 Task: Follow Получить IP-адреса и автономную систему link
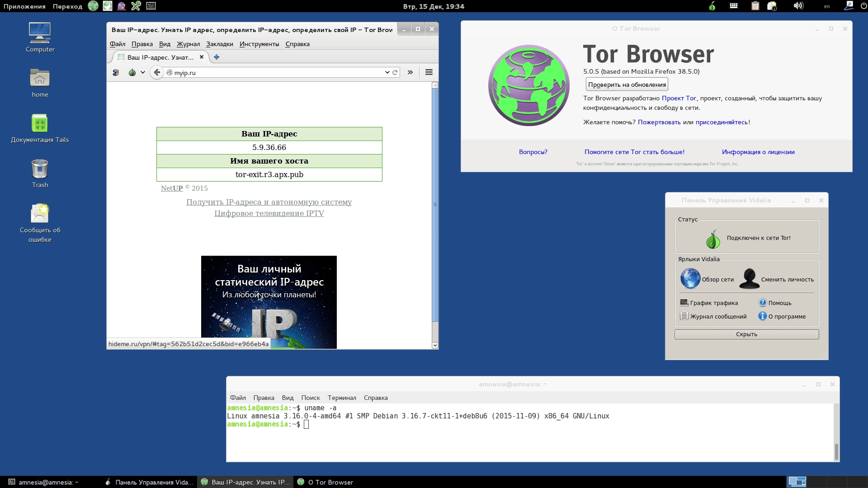pos(269,202)
